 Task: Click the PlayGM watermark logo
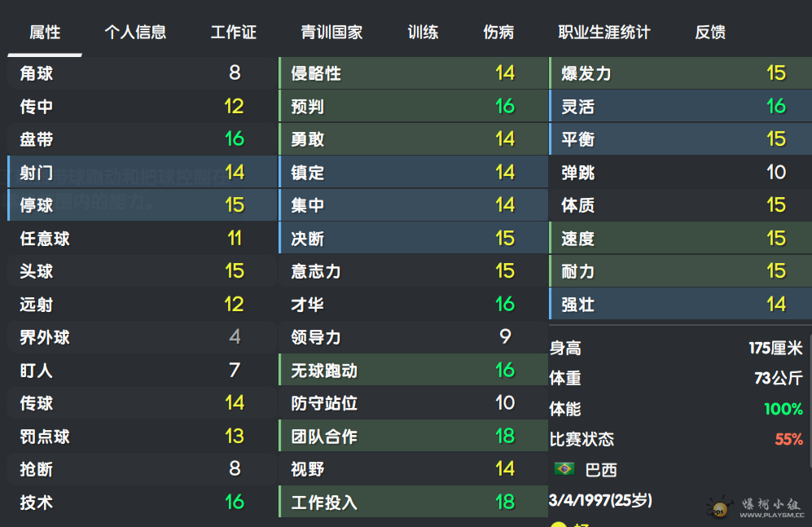click(756, 507)
